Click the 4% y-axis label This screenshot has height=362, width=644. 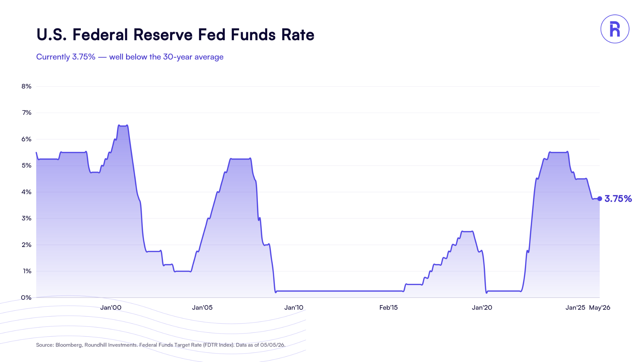pos(26,192)
